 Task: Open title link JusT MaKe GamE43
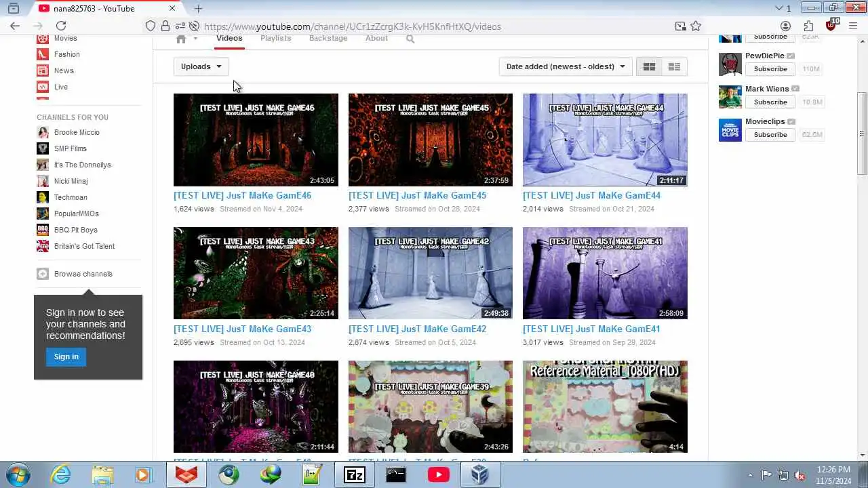242,329
